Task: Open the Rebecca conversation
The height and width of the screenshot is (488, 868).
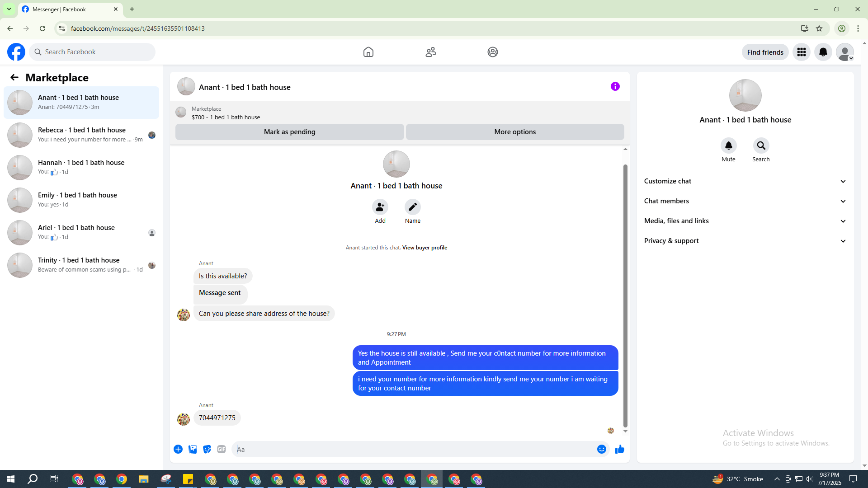Action: tap(81, 135)
